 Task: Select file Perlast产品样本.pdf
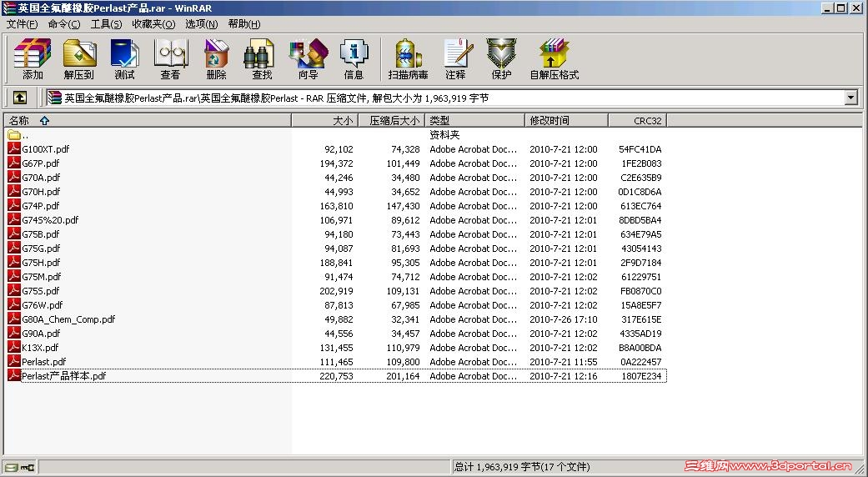point(63,376)
